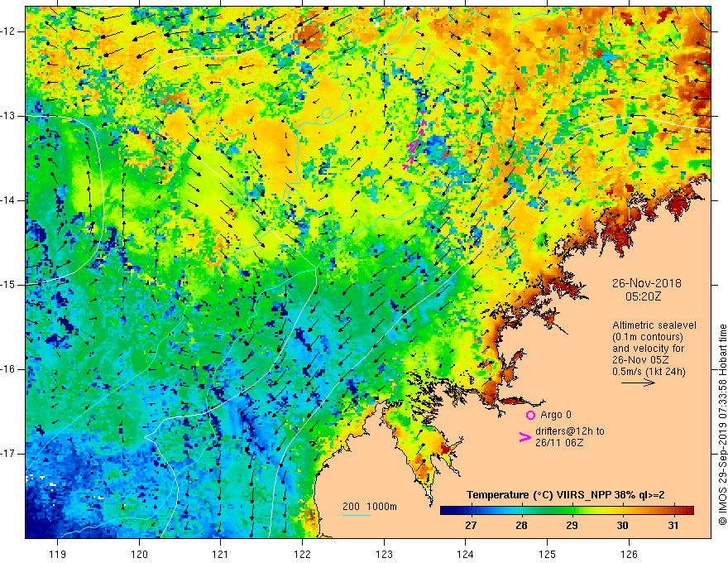Click the color bar value 29

coord(572,526)
